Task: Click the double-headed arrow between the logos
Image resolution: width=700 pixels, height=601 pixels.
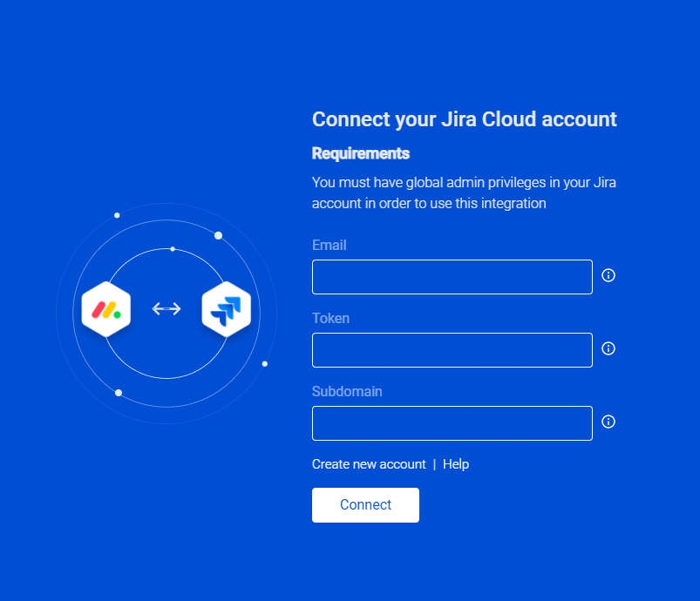Action: click(x=167, y=308)
